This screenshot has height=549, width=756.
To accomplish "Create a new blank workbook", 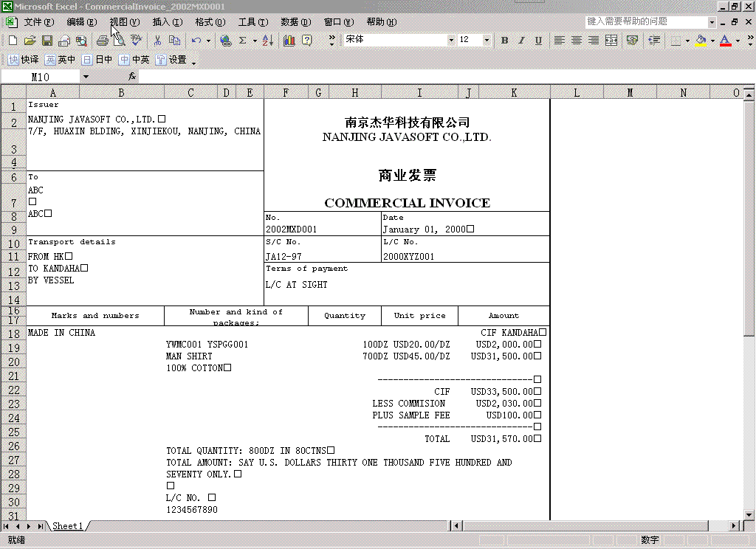I will (x=13, y=41).
